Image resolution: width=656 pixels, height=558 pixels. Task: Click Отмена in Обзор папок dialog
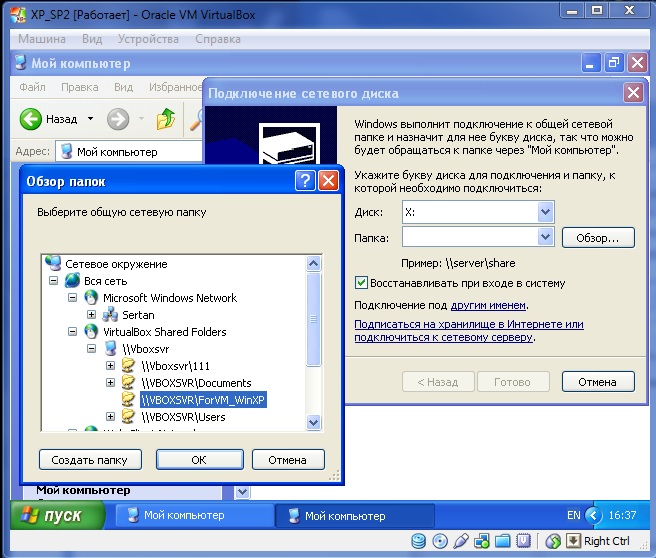[288, 460]
